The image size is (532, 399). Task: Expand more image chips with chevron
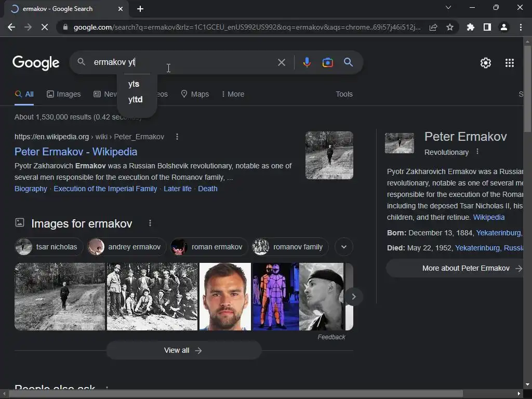[x=344, y=247]
